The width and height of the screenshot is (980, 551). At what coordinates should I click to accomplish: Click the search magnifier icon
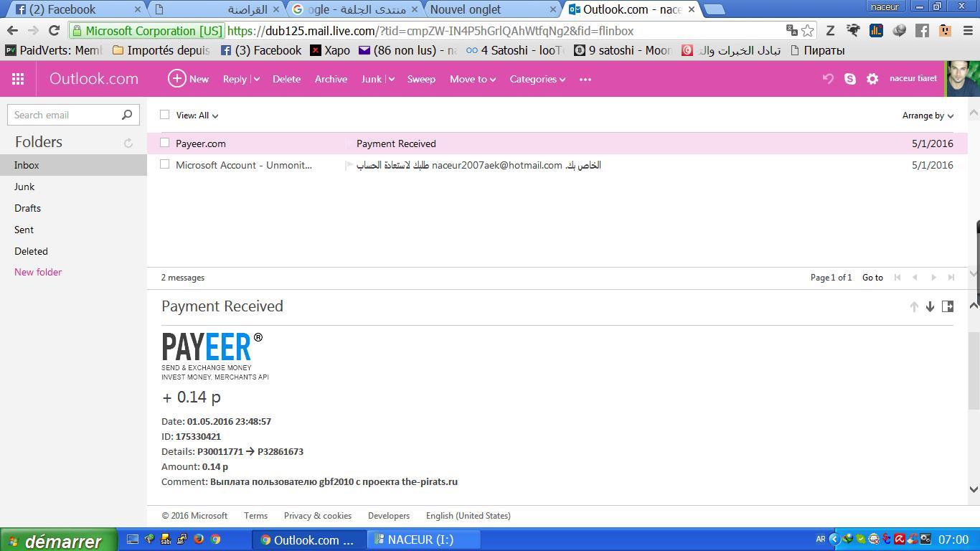coord(127,115)
